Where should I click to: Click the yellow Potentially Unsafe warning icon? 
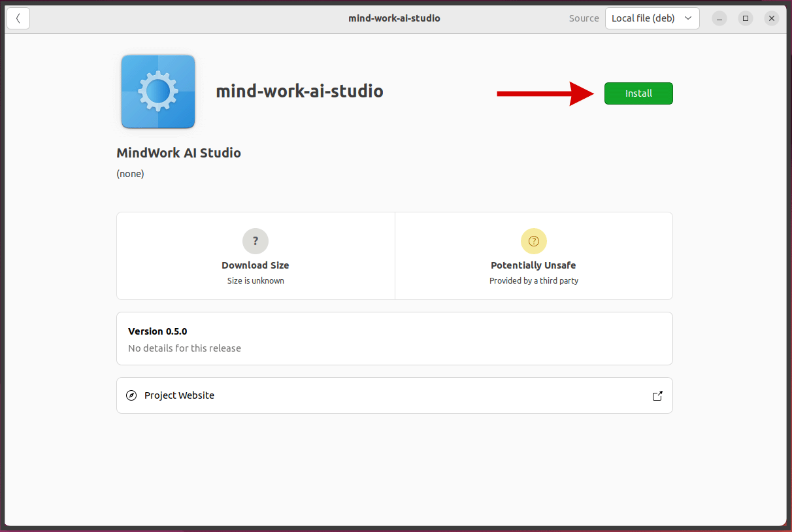click(533, 241)
